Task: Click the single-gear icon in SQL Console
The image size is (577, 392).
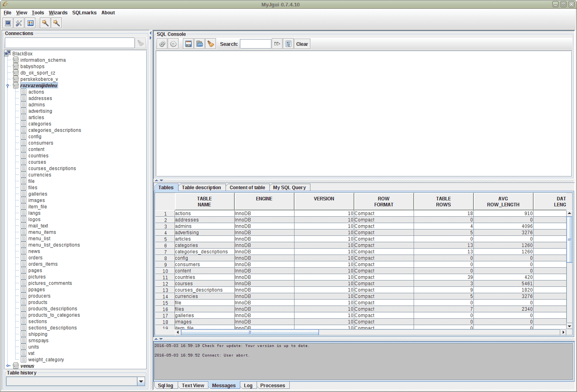Action: coord(173,44)
